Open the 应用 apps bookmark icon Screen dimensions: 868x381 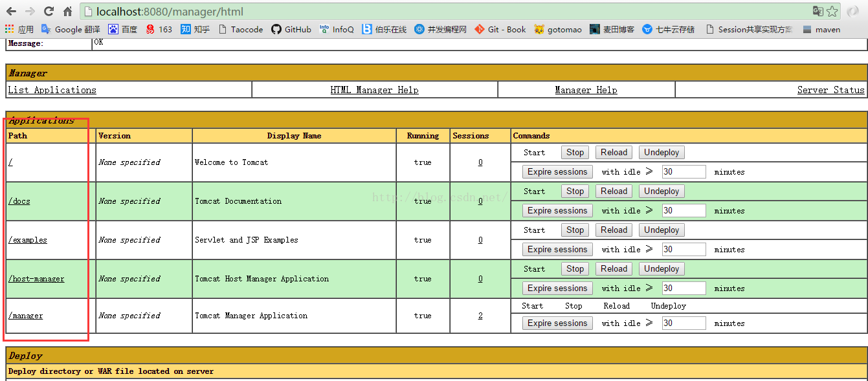(19, 29)
